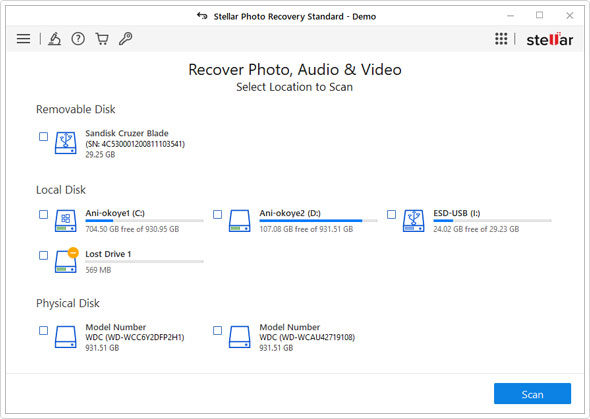This screenshot has height=419, width=590.
Task: Minimize the Stellar Photo Recovery window
Action: (510, 15)
